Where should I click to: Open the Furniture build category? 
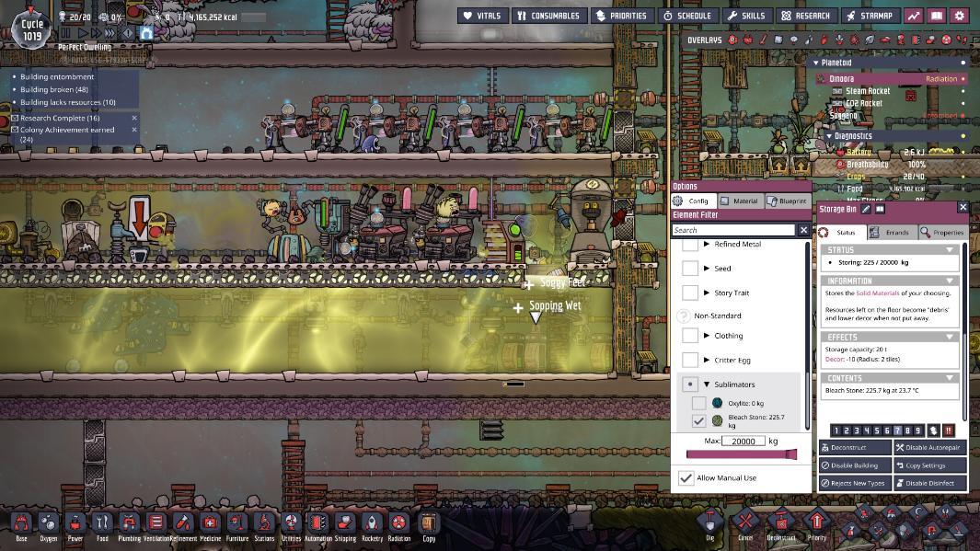click(236, 523)
